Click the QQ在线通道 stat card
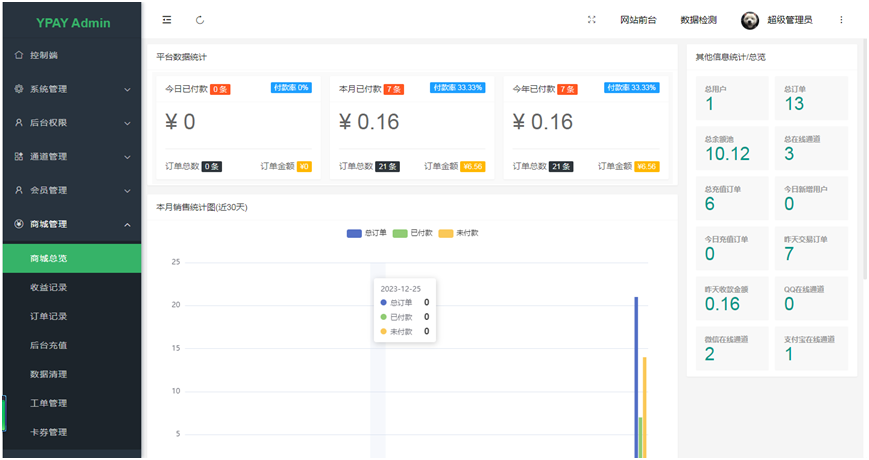This screenshot has width=869, height=460. (811, 298)
